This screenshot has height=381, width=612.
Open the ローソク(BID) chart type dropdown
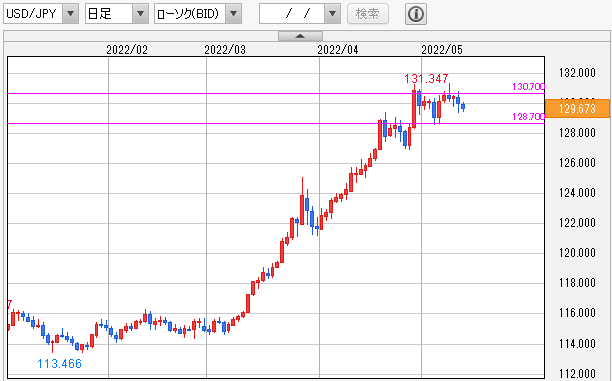click(198, 14)
